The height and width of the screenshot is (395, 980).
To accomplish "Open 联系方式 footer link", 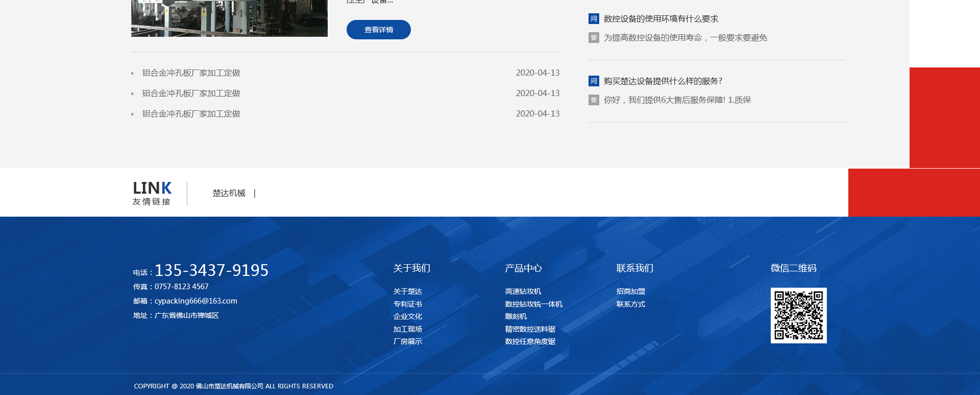I will pos(630,304).
